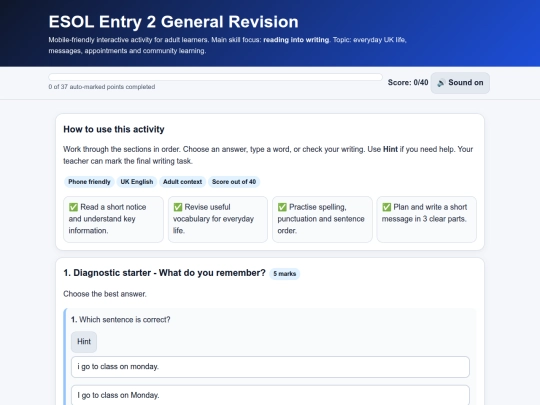
Task: Click the 'Plan and write a short message' card
Action: [x=427, y=219]
